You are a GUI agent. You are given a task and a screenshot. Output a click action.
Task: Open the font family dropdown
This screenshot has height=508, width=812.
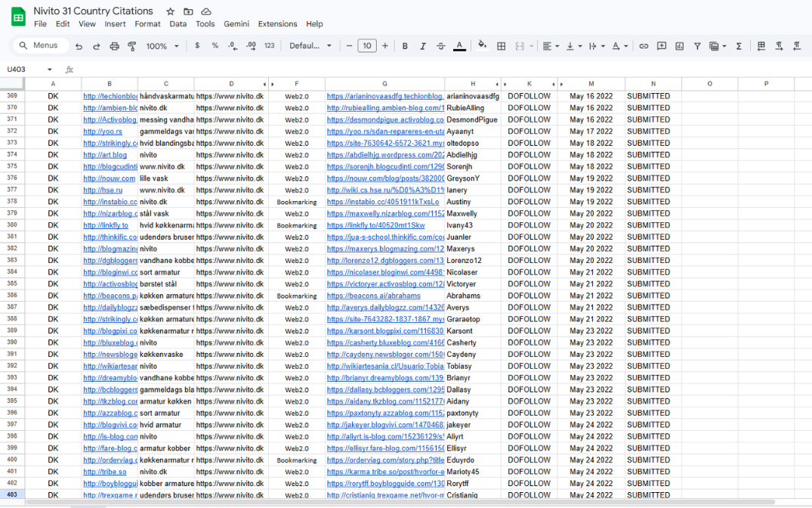tap(310, 46)
